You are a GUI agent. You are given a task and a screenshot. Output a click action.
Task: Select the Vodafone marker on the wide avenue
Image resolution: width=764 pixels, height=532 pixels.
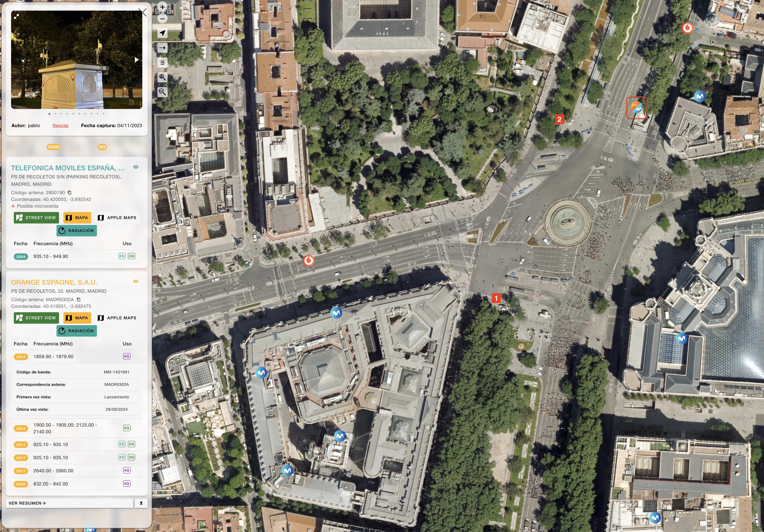(308, 260)
